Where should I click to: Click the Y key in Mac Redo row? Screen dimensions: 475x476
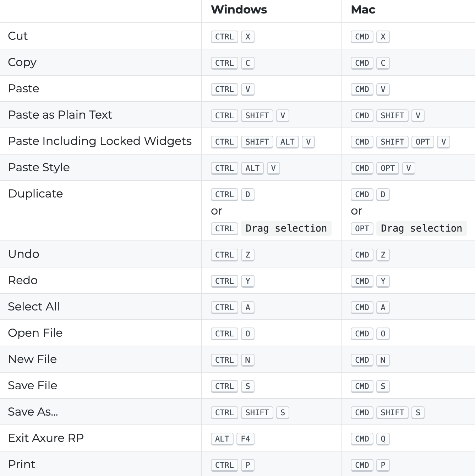click(x=383, y=281)
